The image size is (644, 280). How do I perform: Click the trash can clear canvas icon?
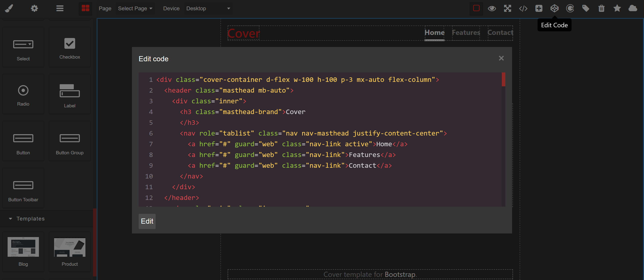(x=601, y=8)
